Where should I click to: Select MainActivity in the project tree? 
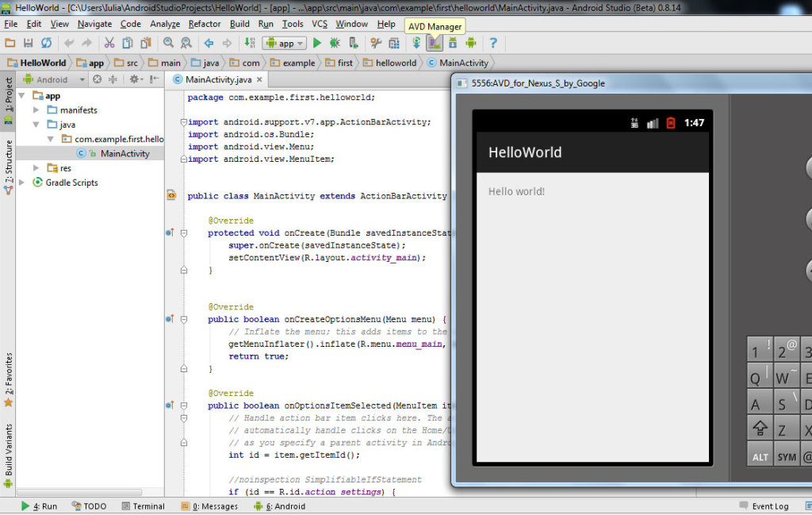point(124,153)
